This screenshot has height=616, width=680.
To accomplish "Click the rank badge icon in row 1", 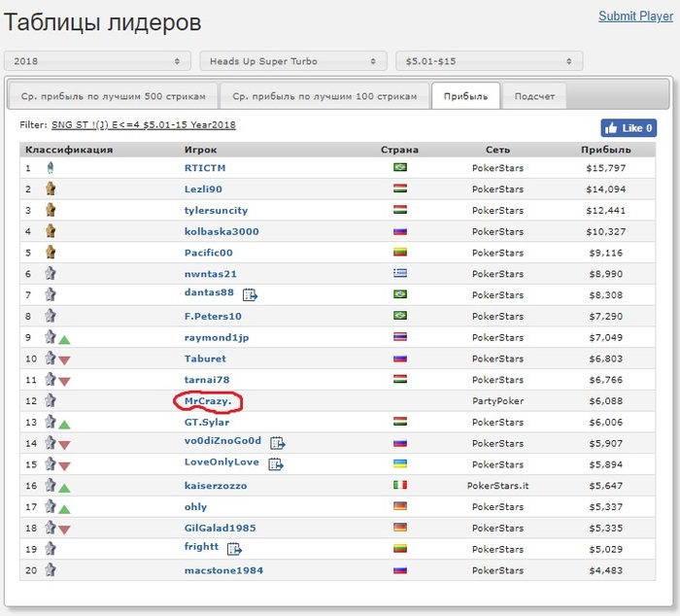I will 51,167.
